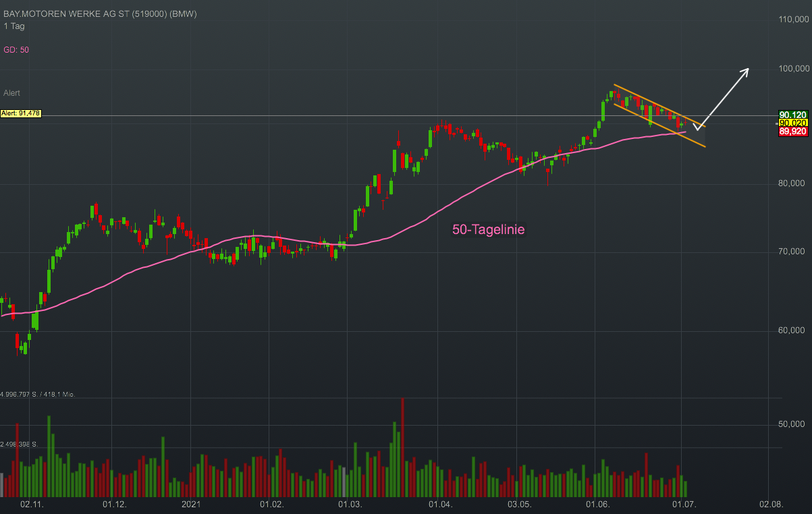Click the BAY.MOTOREN WERKE AG ST chart title

(x=100, y=13)
